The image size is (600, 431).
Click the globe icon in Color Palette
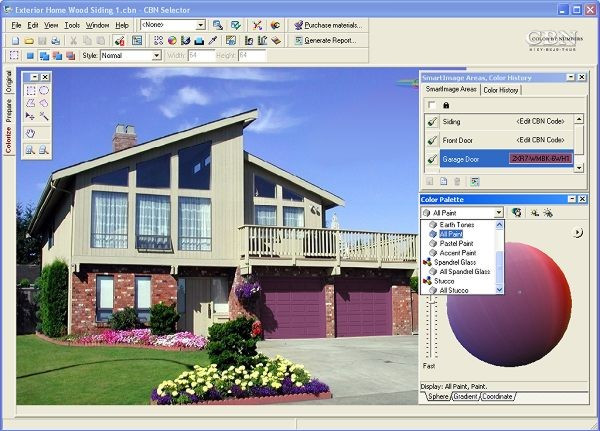pos(517,212)
